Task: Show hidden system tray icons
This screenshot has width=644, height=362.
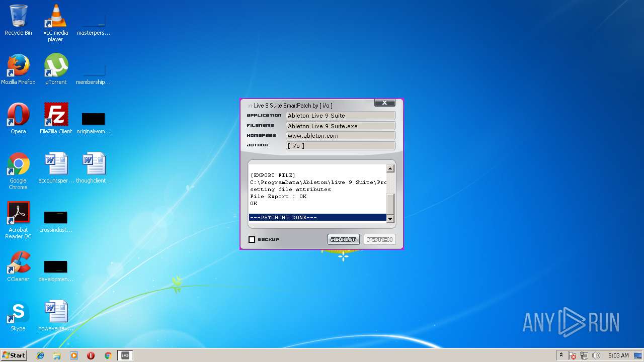Action: click(561, 355)
